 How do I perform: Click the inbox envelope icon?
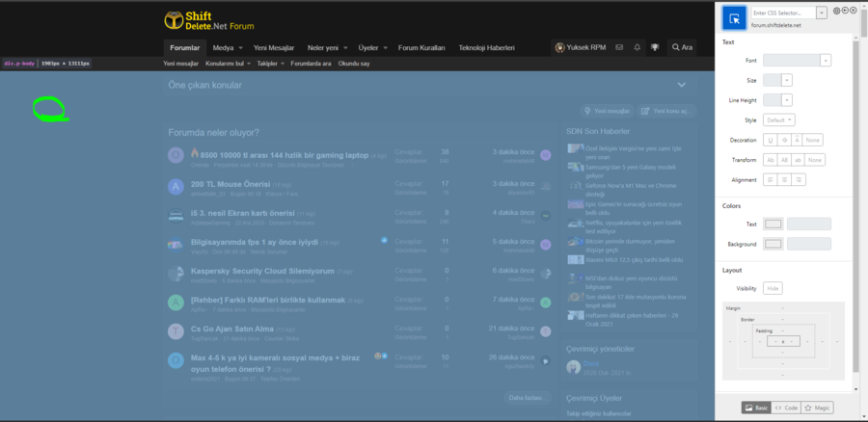pos(619,47)
